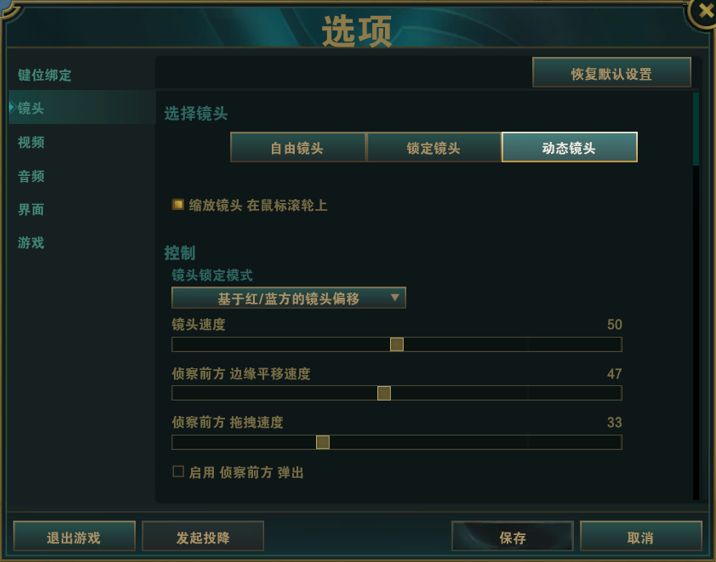
Task: Open the 镜头锁定模式 dropdown
Action: [288, 298]
